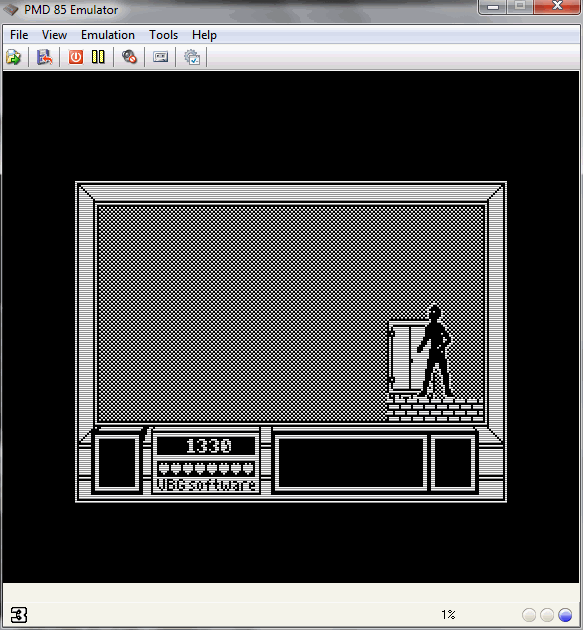
Task: Mute sound using the speaker icon
Action: click(x=129, y=57)
